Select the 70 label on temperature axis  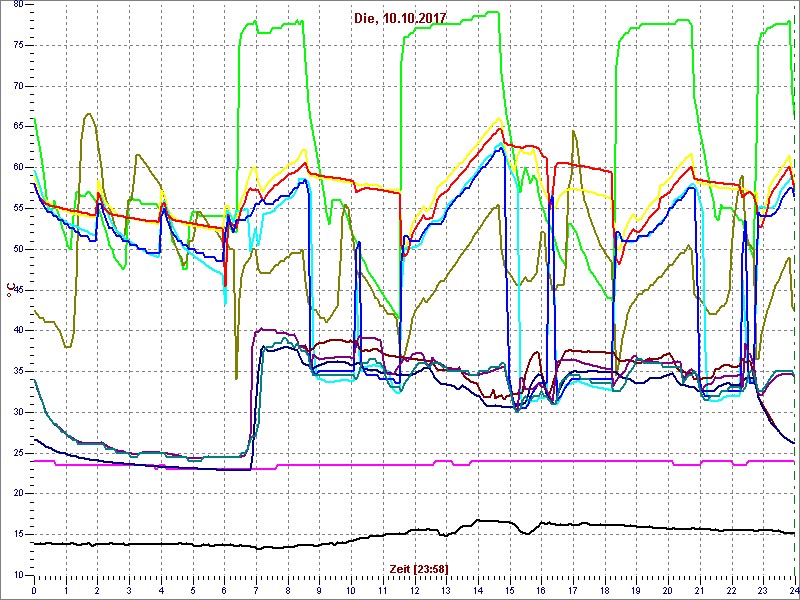(18, 86)
